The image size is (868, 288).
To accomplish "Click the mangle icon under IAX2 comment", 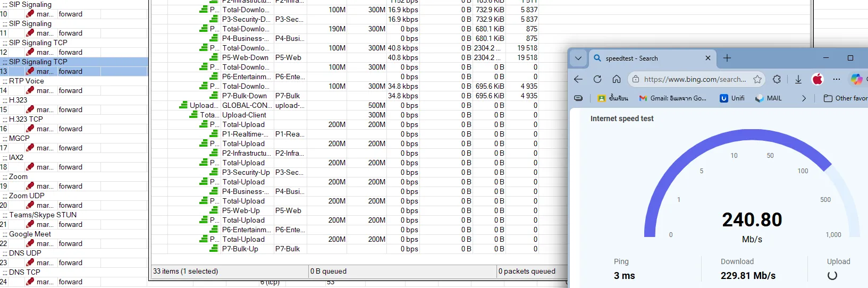I will point(30,167).
